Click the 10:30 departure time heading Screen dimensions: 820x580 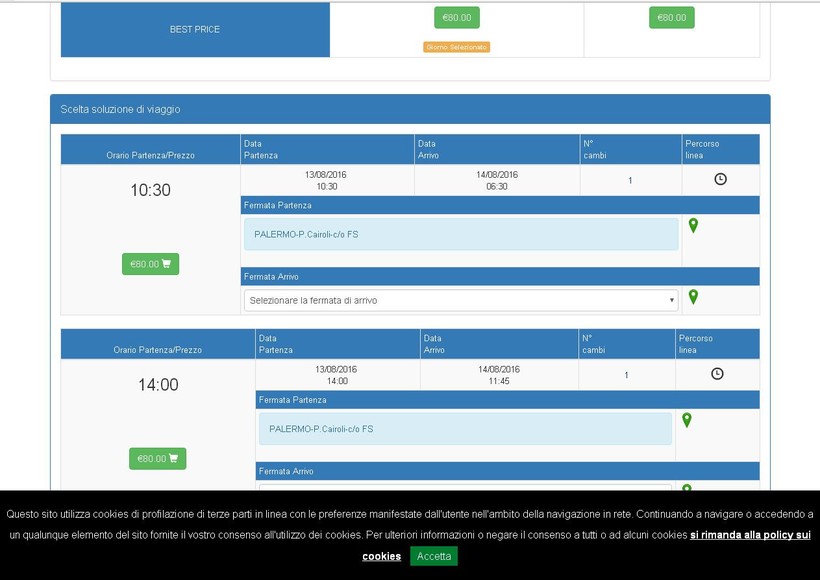(151, 190)
